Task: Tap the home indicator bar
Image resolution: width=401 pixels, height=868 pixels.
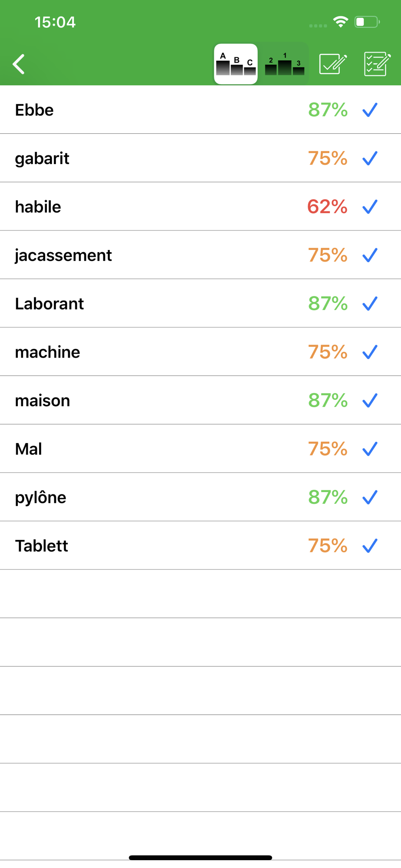Action: (200, 858)
